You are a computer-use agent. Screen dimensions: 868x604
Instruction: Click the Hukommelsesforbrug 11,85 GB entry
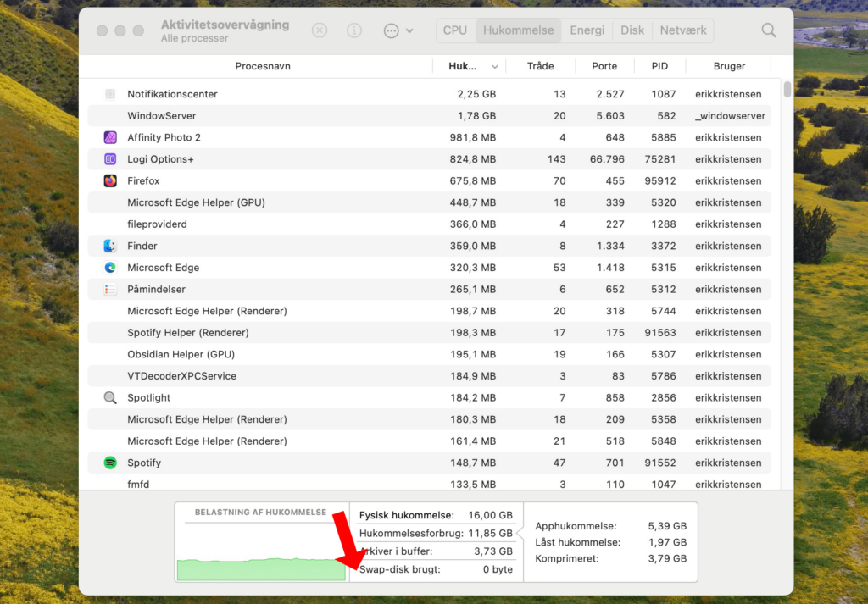coord(436,533)
